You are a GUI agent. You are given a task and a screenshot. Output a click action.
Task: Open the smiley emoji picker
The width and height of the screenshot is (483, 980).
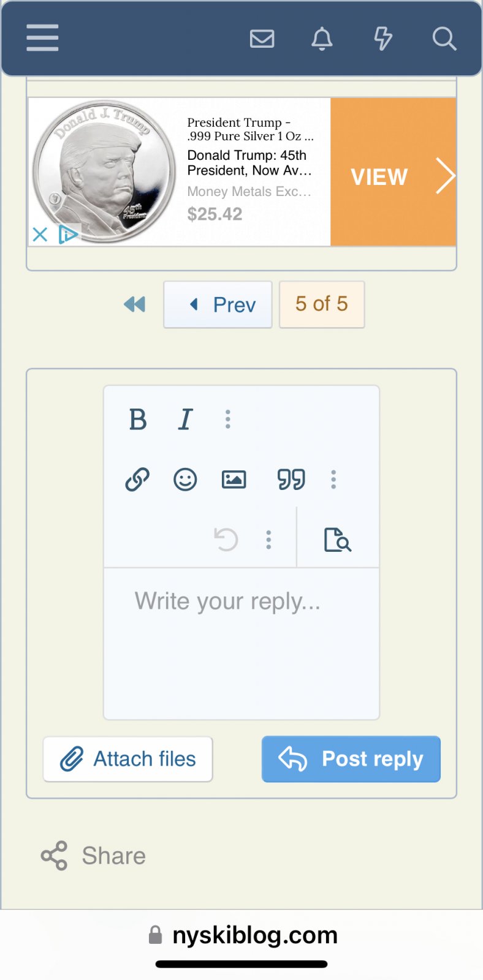tap(185, 480)
